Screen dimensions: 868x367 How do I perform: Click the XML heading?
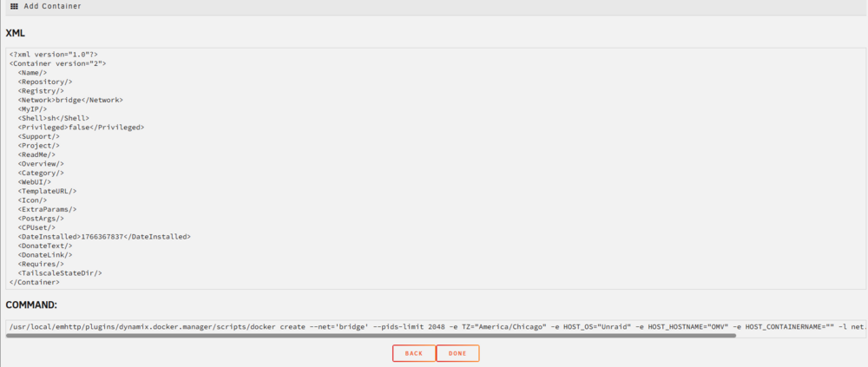15,33
